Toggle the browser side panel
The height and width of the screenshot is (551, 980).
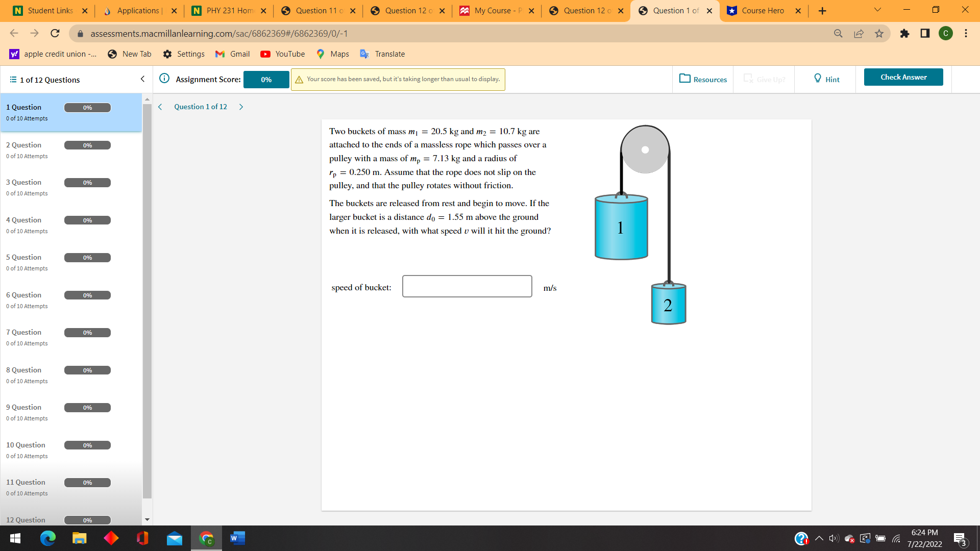point(925,34)
